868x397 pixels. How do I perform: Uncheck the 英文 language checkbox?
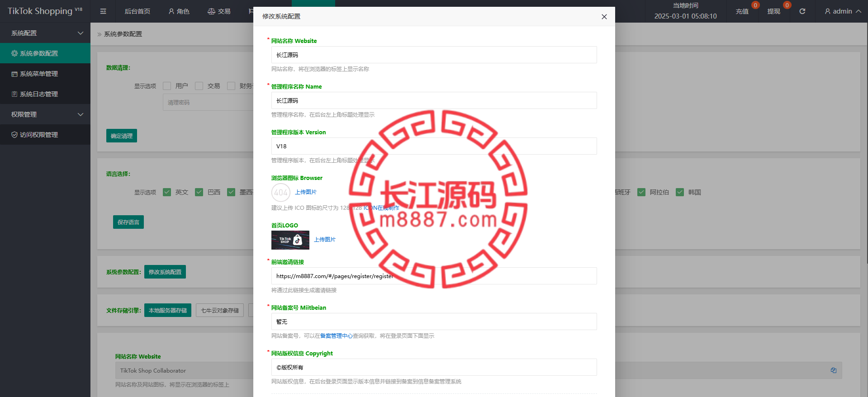pos(167,192)
